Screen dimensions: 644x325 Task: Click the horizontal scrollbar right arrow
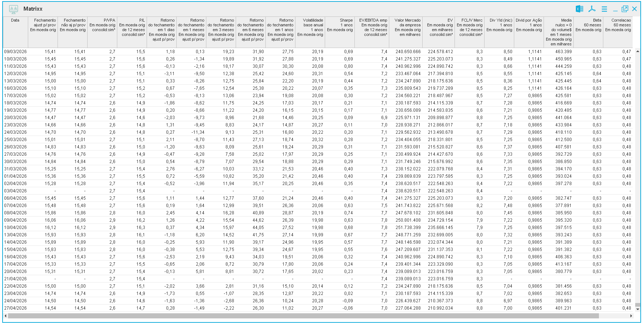[631, 316]
